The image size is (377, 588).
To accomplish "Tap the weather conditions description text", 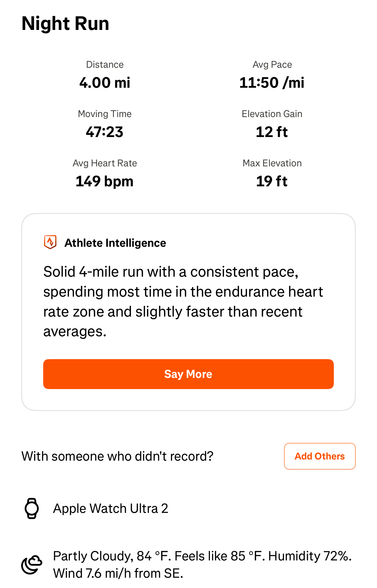I will point(202,565).
